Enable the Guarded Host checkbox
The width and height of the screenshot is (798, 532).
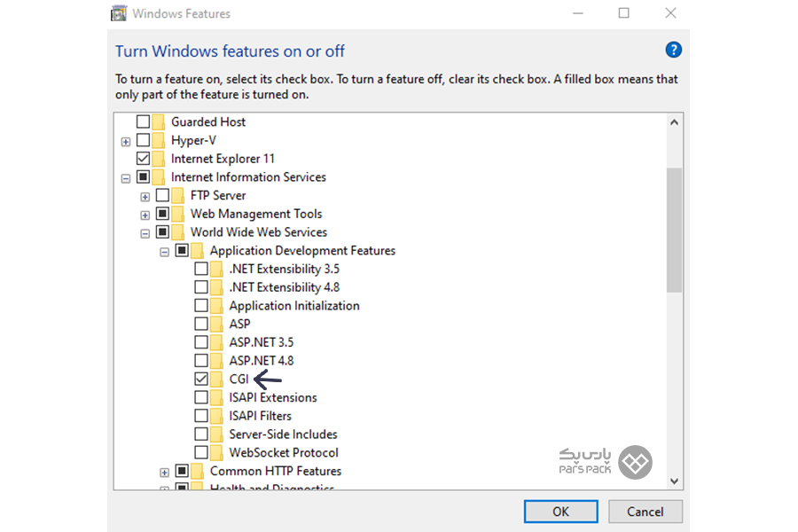coord(143,121)
